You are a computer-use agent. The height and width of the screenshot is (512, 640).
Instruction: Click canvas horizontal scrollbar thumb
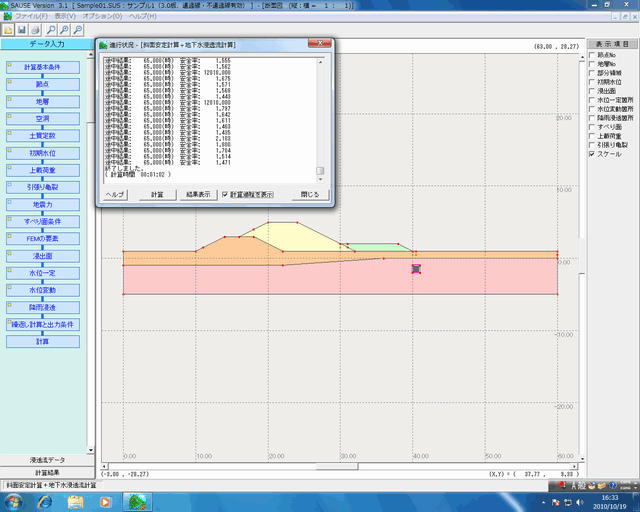337,466
